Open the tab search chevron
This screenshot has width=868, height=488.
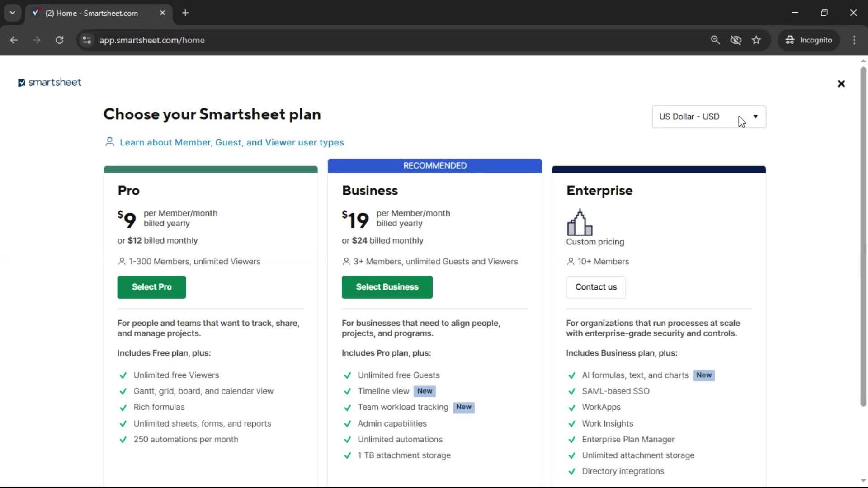point(12,13)
